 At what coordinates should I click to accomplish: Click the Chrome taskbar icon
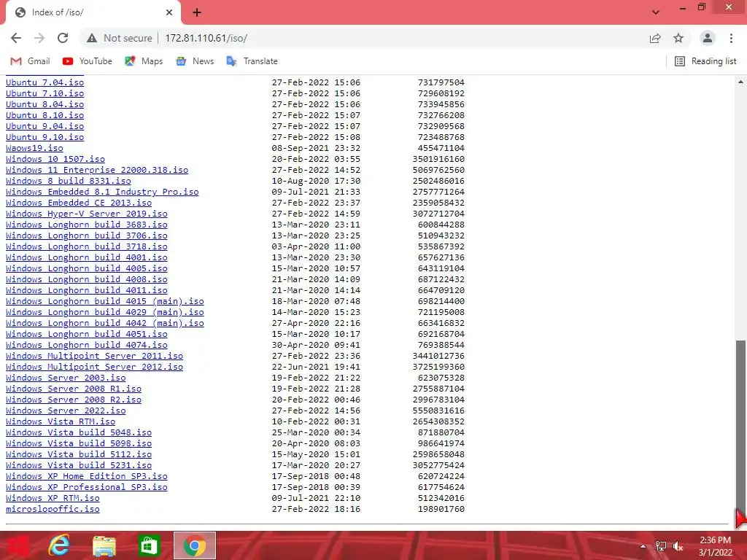coord(194,545)
